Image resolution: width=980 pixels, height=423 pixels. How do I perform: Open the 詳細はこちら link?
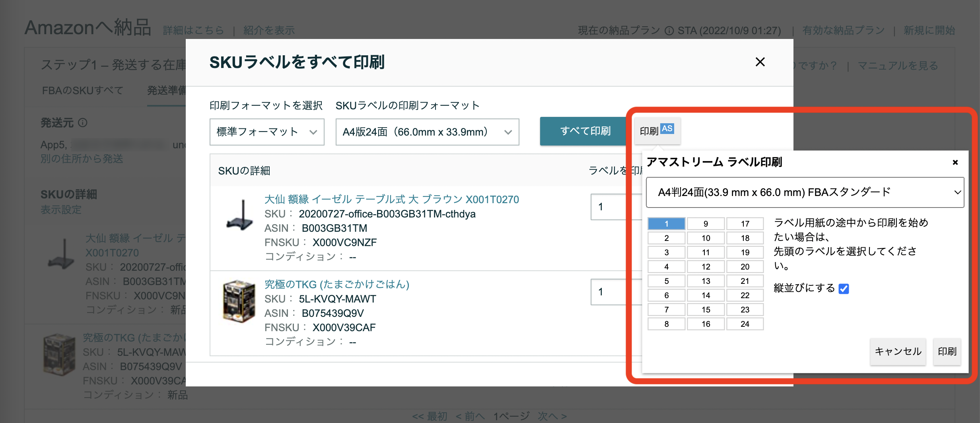click(x=192, y=30)
